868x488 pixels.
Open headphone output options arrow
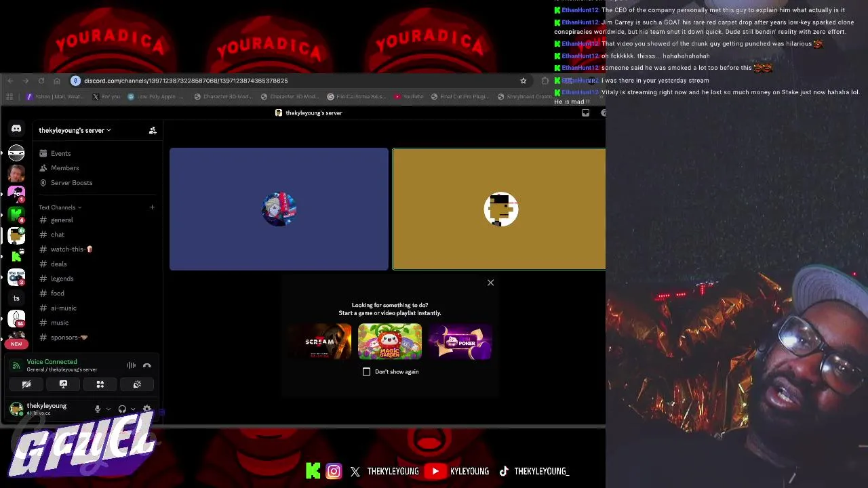tap(132, 409)
